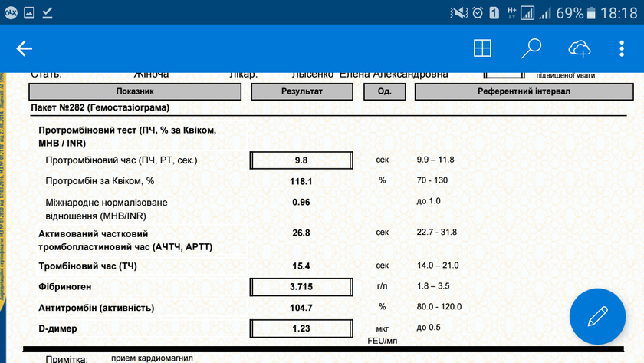Open the three-dot overflow menu
This screenshot has height=363, width=644.
(622, 49)
